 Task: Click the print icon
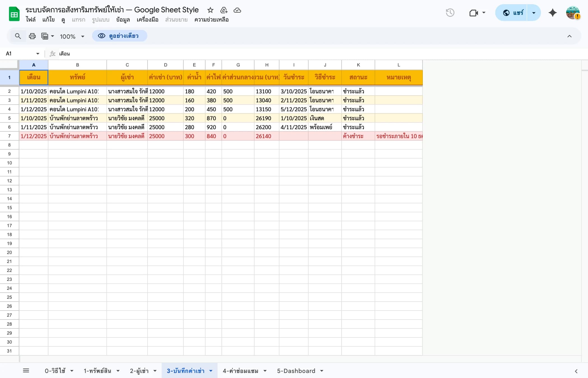pos(32,36)
